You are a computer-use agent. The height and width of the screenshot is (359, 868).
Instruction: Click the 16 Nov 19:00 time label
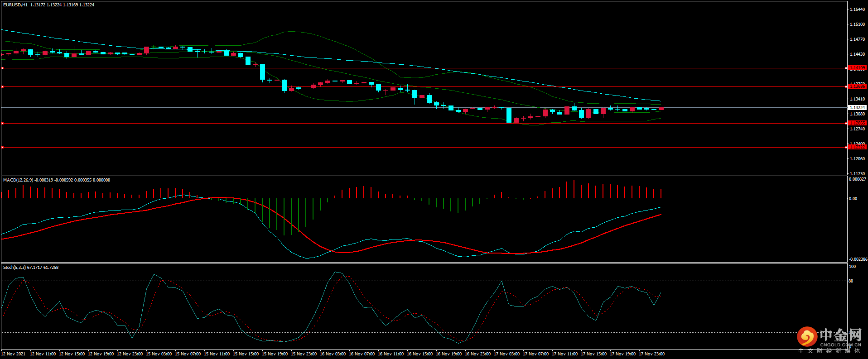[x=449, y=354]
